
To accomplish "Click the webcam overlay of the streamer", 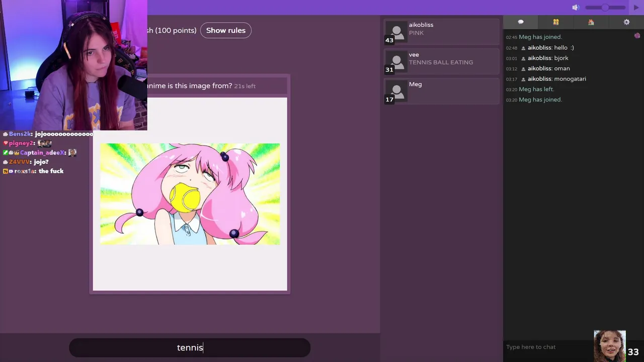I will tap(73, 65).
